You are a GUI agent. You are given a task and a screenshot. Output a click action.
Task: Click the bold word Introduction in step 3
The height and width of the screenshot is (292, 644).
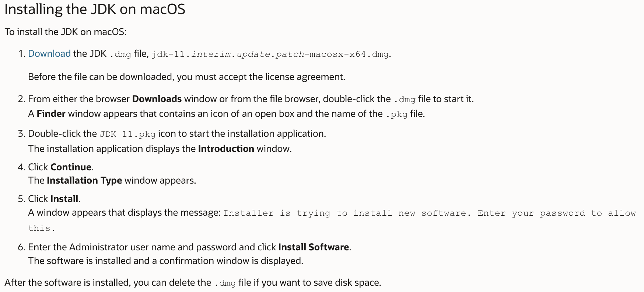pyautogui.click(x=226, y=149)
